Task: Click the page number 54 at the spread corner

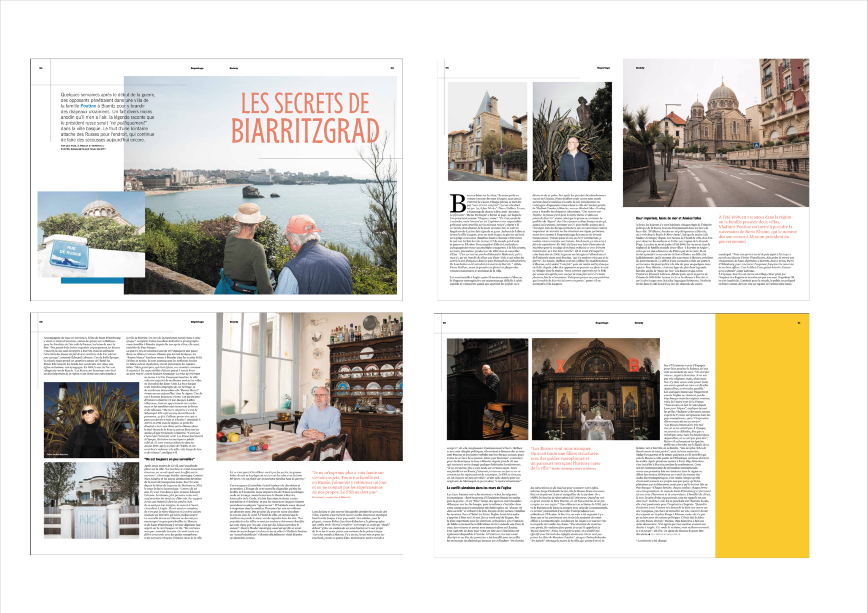Action: (41, 68)
